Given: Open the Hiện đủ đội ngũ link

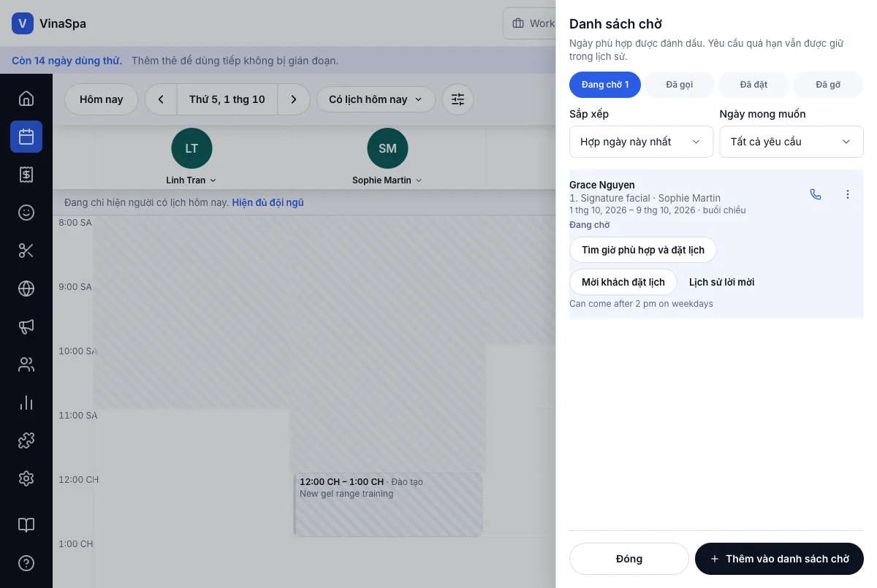Looking at the screenshot, I should coord(267,202).
